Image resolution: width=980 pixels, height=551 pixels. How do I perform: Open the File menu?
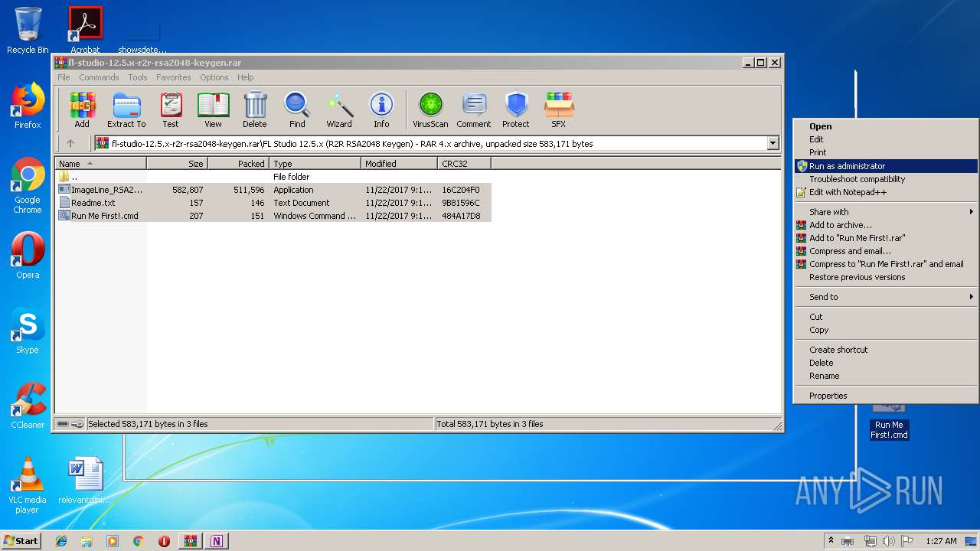(64, 77)
